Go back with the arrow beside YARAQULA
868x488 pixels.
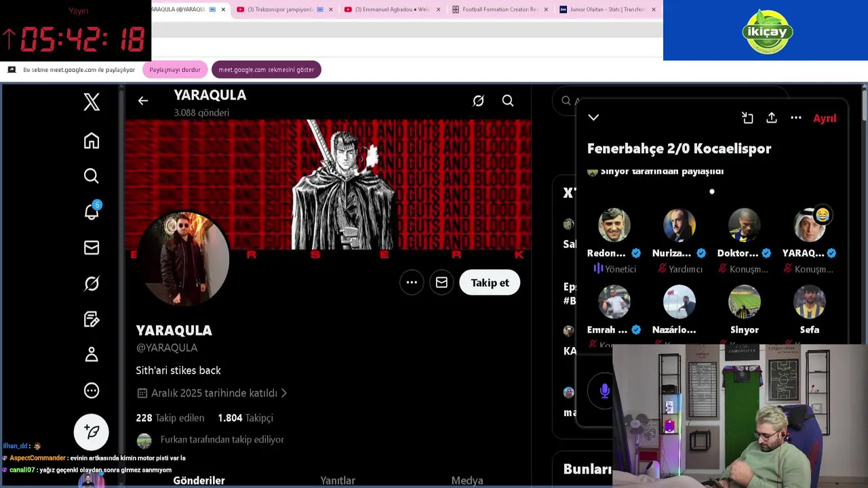click(143, 101)
